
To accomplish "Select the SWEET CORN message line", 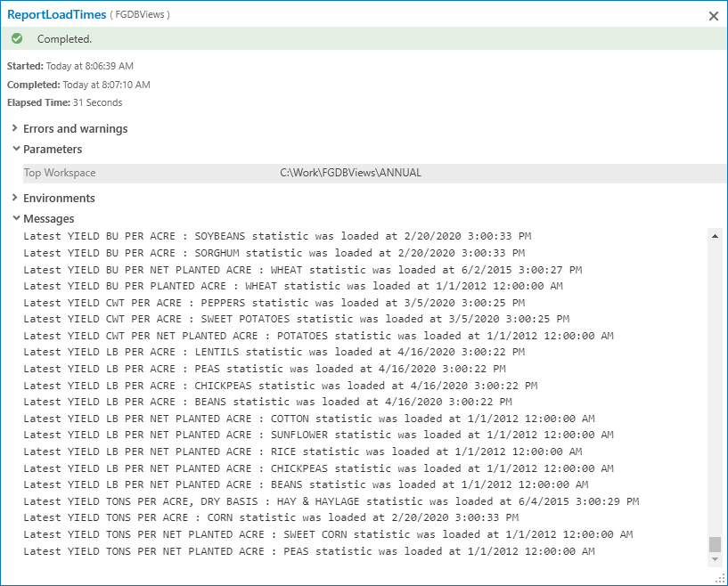I will (328, 534).
